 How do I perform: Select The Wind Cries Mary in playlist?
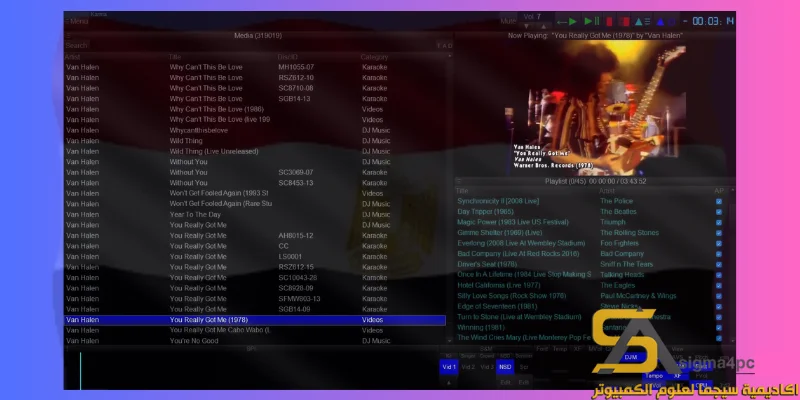(524, 338)
